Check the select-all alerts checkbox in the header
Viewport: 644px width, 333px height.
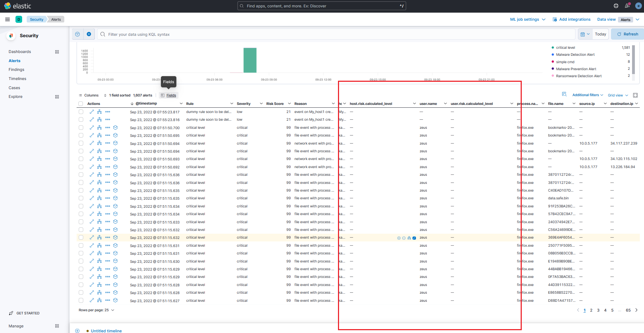pyautogui.click(x=81, y=103)
